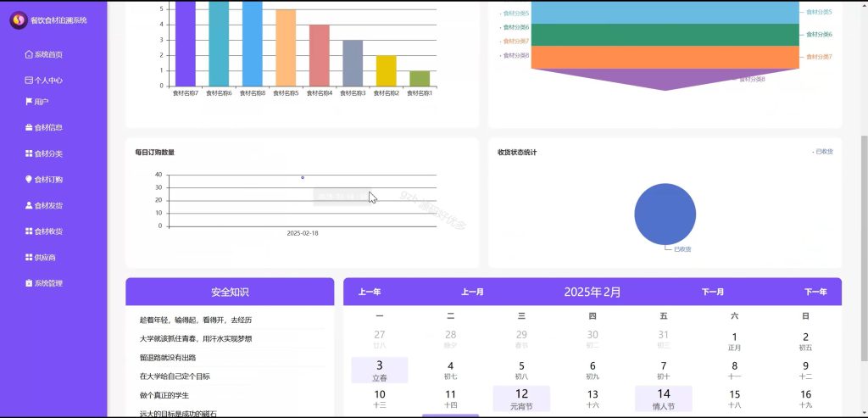Open the safety tip 留退路就没有出路

pos(168,358)
